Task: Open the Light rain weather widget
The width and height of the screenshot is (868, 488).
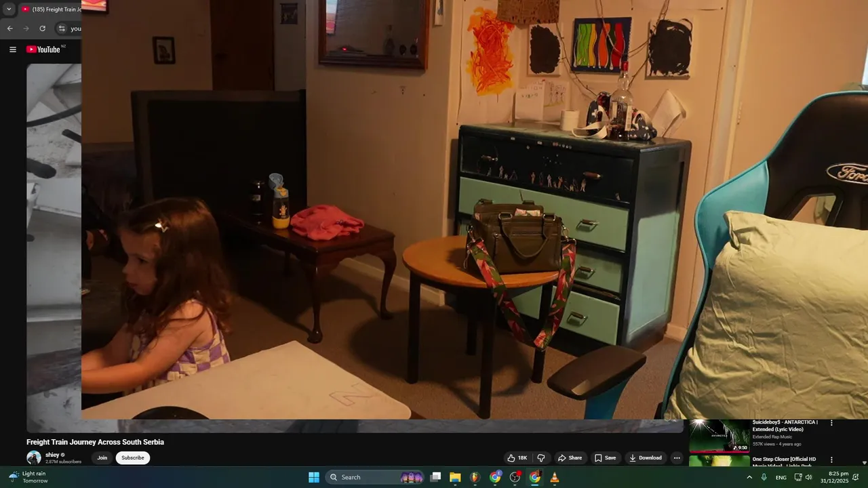Action: (x=27, y=477)
